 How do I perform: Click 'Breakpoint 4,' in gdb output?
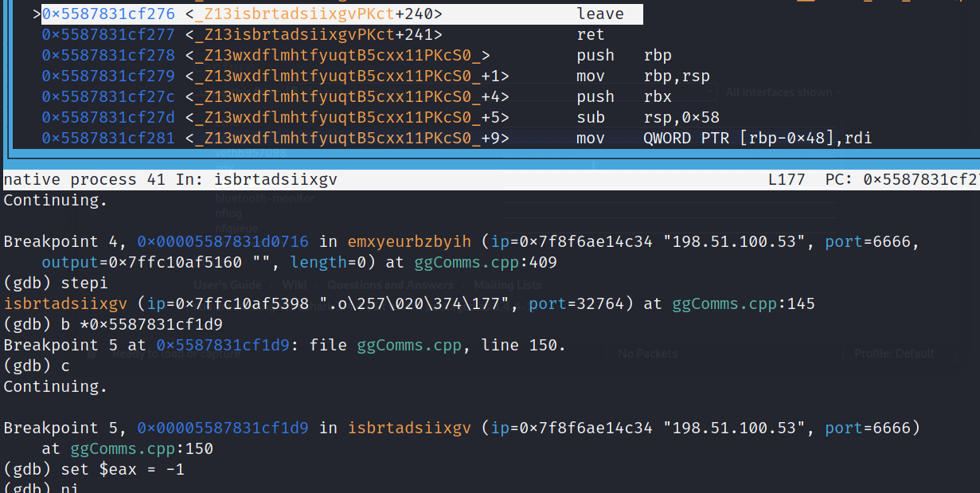click(66, 241)
